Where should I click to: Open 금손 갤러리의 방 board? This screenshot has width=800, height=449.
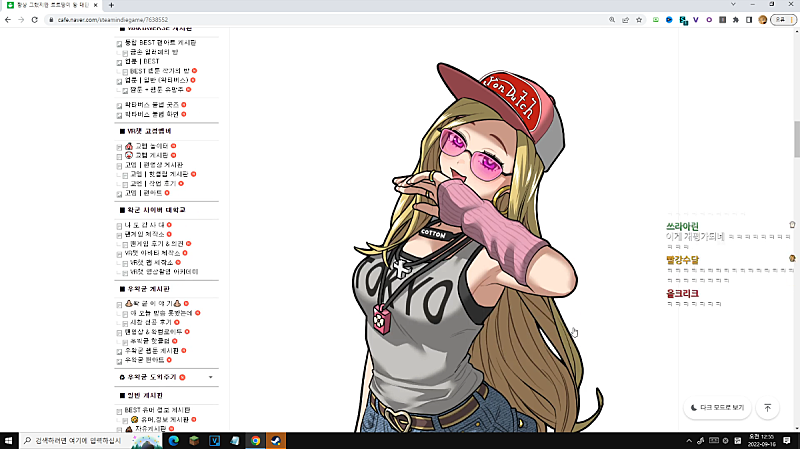pyautogui.click(x=154, y=52)
